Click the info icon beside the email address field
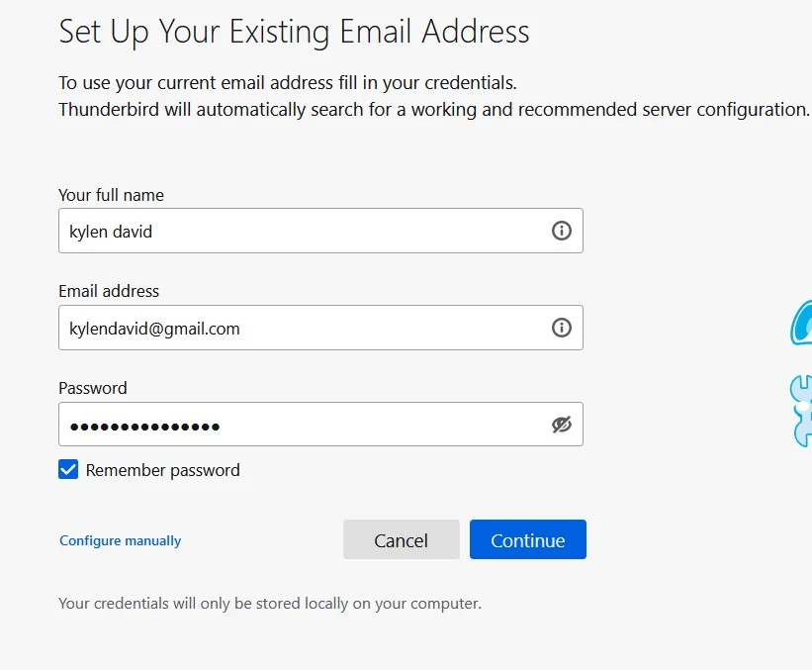This screenshot has height=670, width=812. (x=562, y=327)
